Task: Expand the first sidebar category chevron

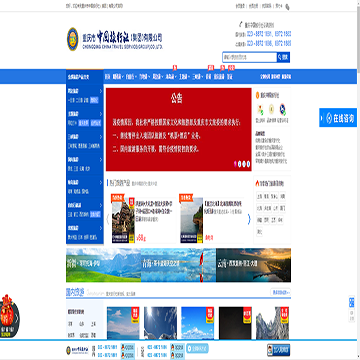Action: coord(101,91)
